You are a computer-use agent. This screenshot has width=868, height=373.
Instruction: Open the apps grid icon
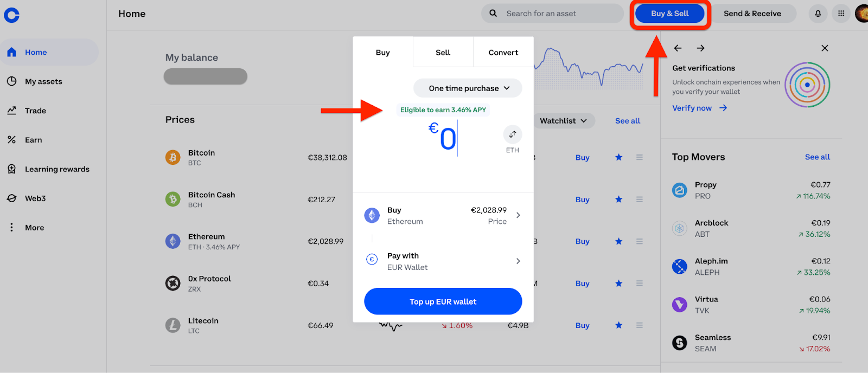(x=841, y=14)
